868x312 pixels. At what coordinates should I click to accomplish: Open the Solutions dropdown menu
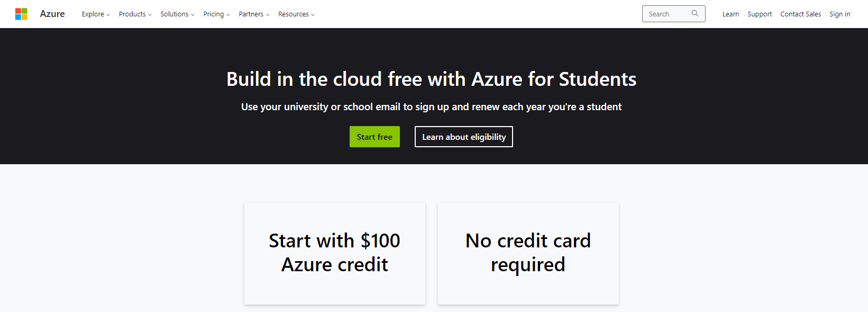tap(178, 14)
